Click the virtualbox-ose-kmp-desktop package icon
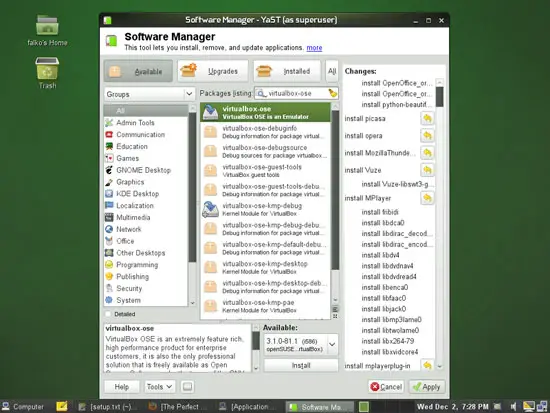 (x=210, y=267)
